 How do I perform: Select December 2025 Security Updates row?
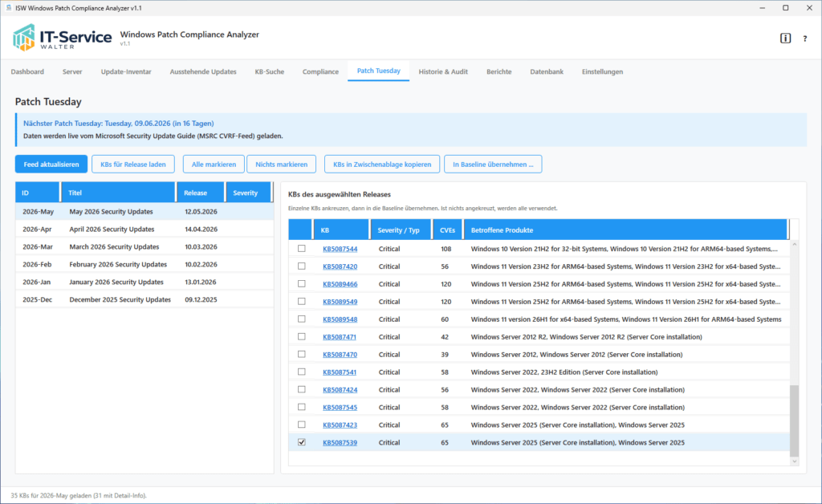[x=144, y=299]
